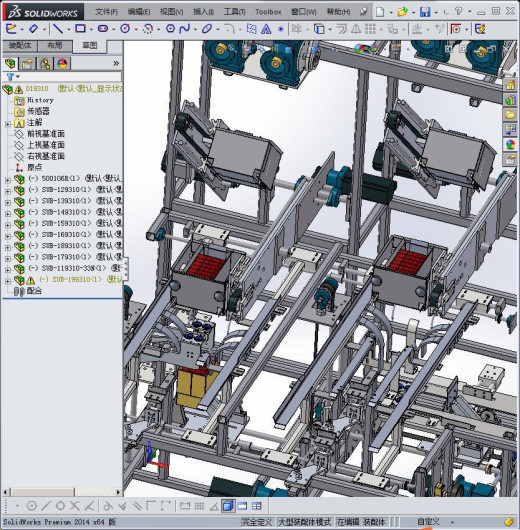The height and width of the screenshot is (530, 520).
Task: Open the Toolbox menu
Action: (x=268, y=12)
